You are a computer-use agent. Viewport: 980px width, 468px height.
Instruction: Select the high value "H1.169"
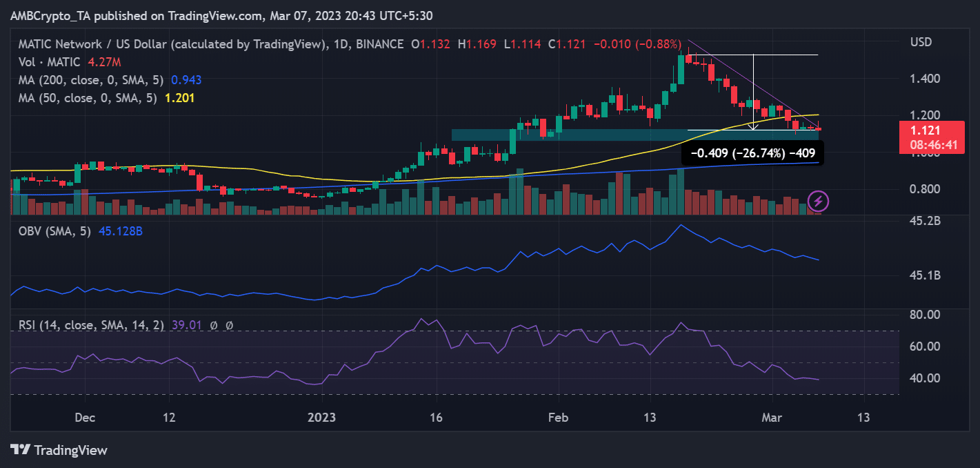point(477,44)
